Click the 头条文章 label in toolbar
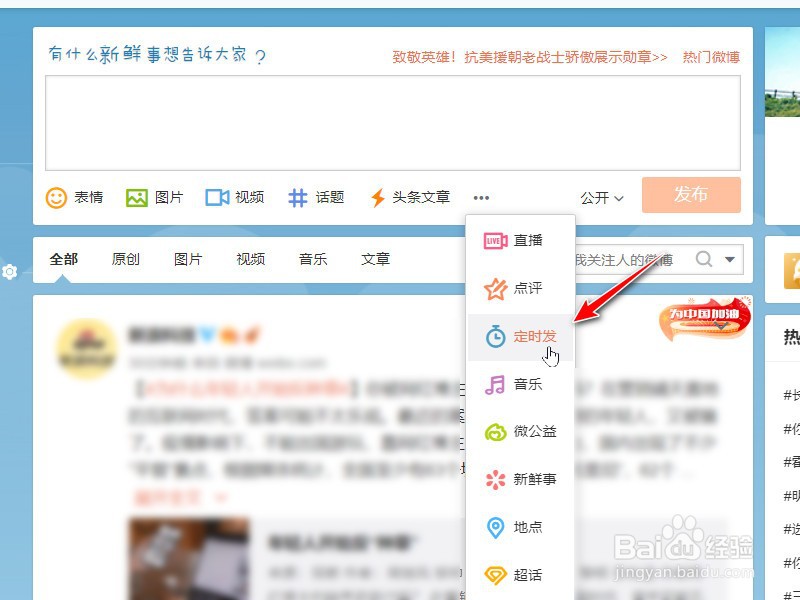Image resolution: width=800 pixels, height=600 pixels. (421, 197)
